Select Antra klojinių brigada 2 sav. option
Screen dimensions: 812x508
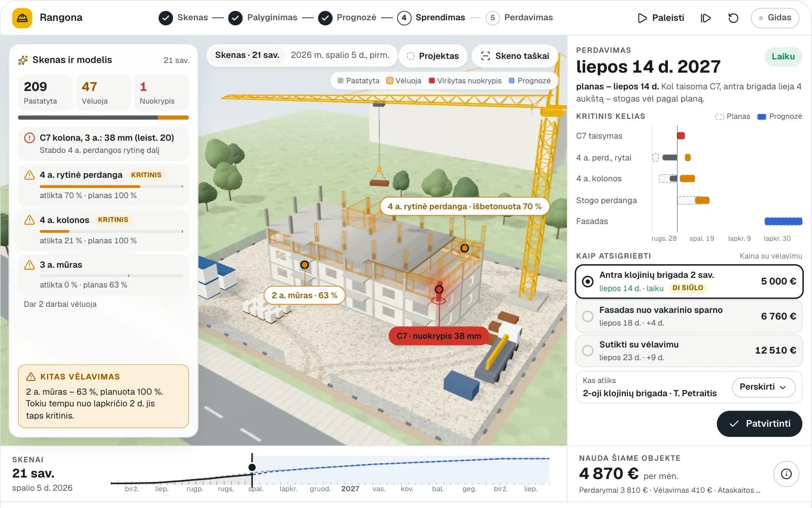coord(689,281)
